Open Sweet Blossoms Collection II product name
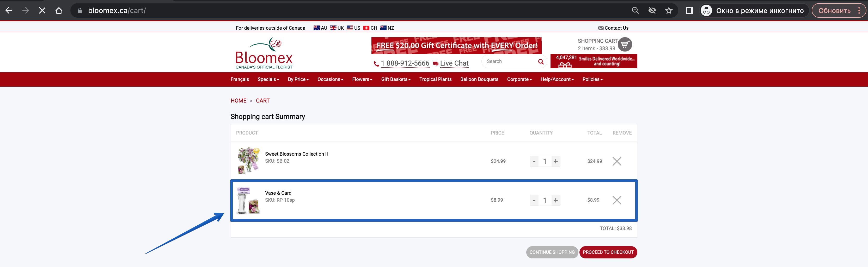Image resolution: width=868 pixels, height=267 pixels. [296, 154]
